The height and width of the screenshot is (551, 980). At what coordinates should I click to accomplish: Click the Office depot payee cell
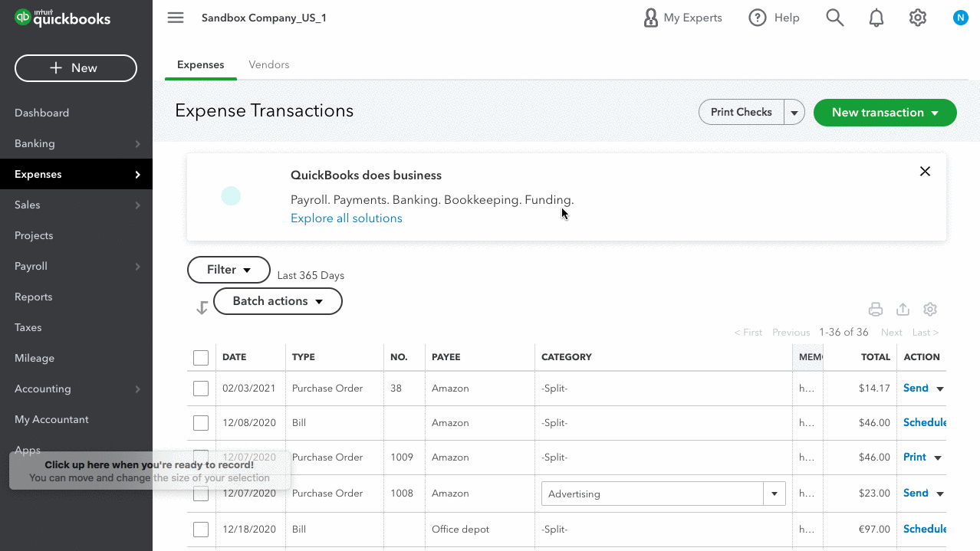(460, 530)
